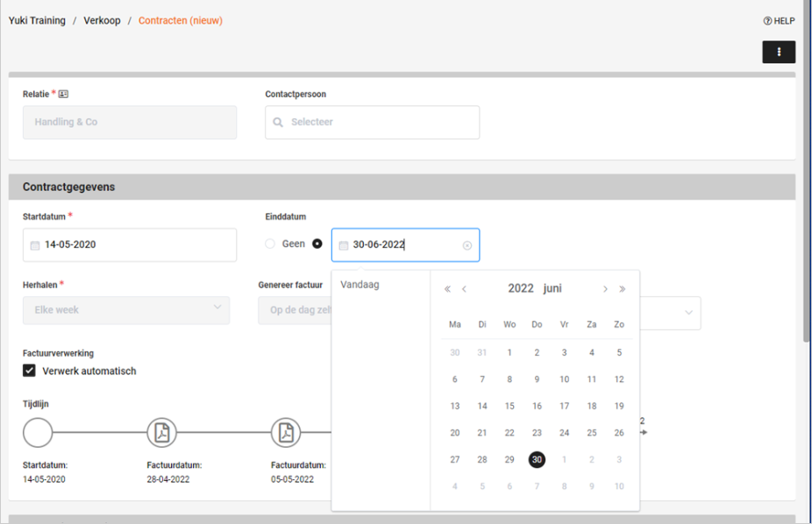This screenshot has width=812, height=524.
Task: Click the year 2022 in calendar header
Action: point(521,288)
